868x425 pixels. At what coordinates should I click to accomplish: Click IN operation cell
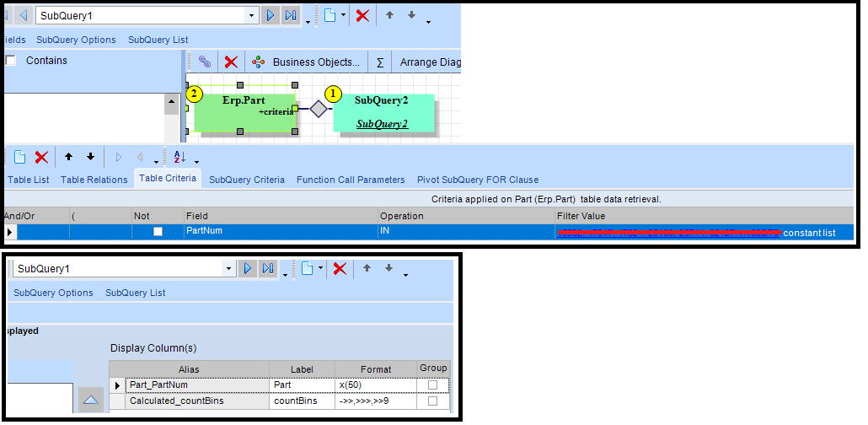467,231
